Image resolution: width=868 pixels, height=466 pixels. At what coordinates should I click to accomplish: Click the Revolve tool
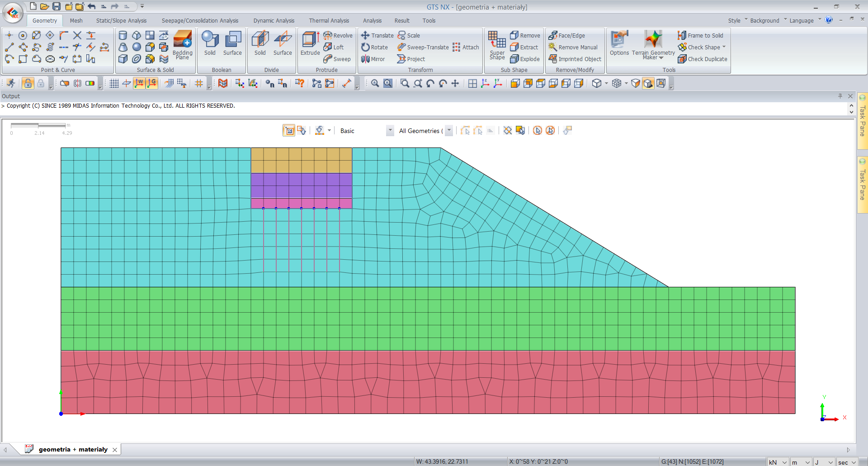[338, 35]
